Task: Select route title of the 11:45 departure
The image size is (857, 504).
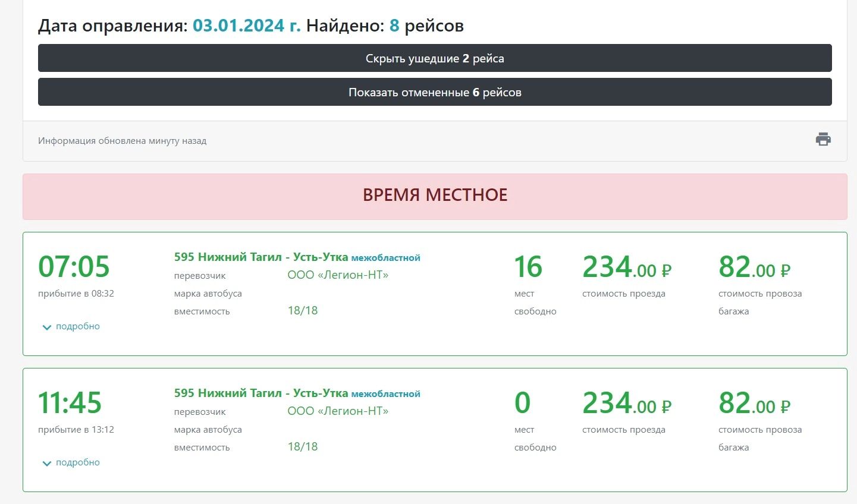Action: [x=260, y=393]
